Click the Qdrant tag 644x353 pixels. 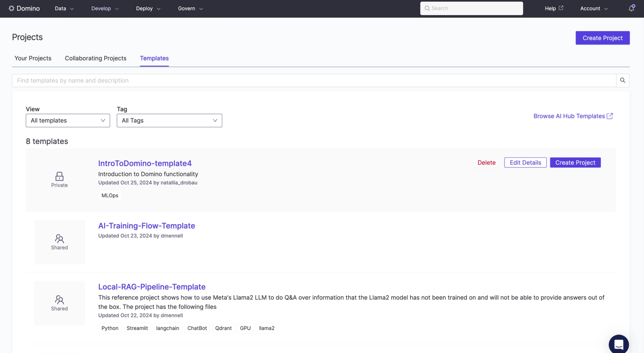(x=223, y=328)
